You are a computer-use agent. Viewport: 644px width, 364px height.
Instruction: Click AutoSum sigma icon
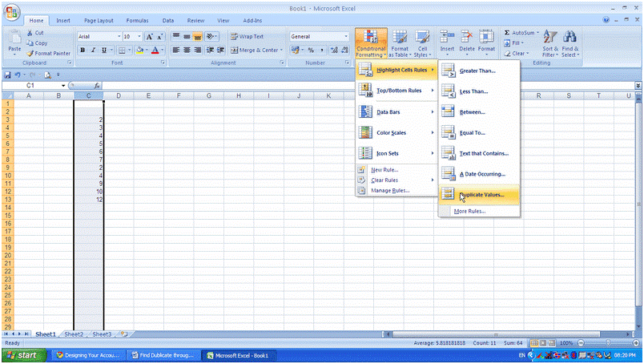click(507, 33)
